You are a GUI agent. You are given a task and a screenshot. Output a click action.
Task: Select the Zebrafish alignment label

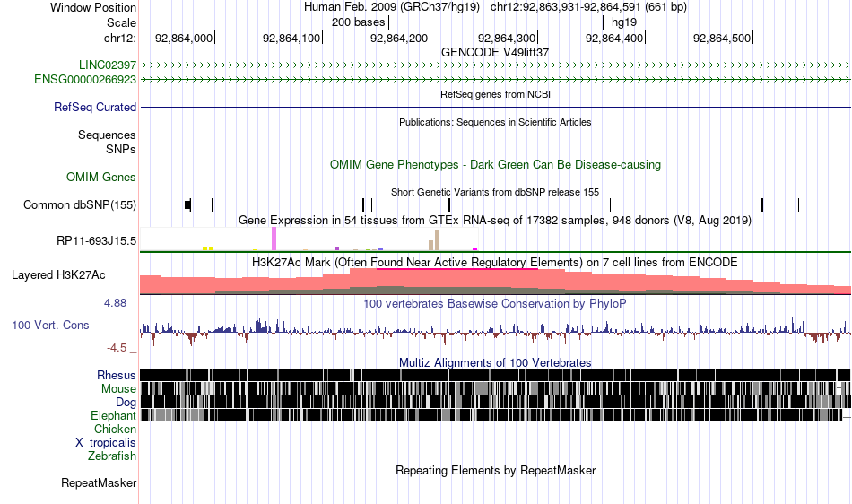(112, 456)
